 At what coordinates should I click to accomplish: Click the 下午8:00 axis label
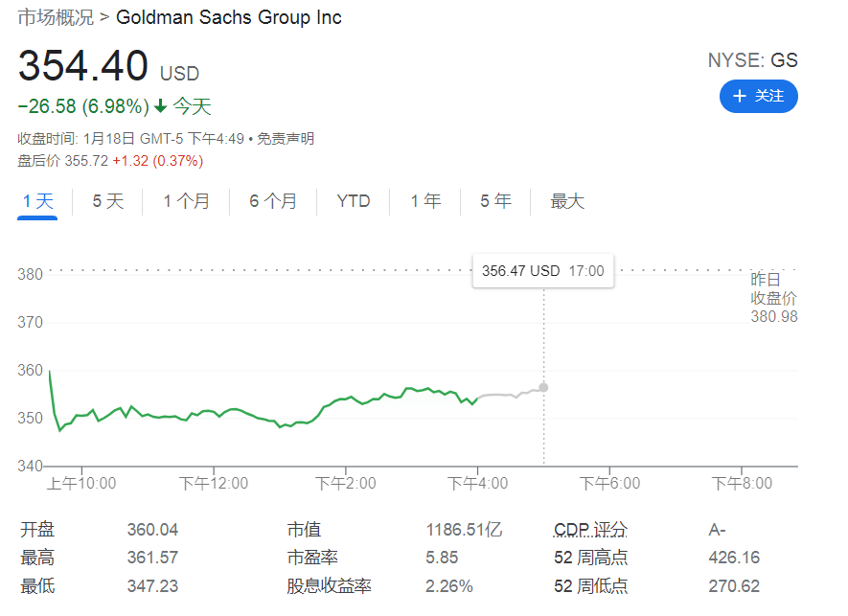pyautogui.click(x=742, y=483)
